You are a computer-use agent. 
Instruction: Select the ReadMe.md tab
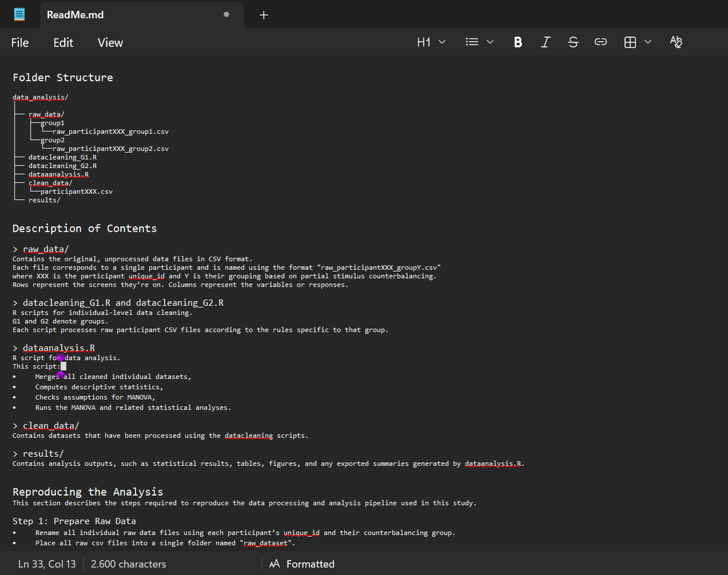141,15
